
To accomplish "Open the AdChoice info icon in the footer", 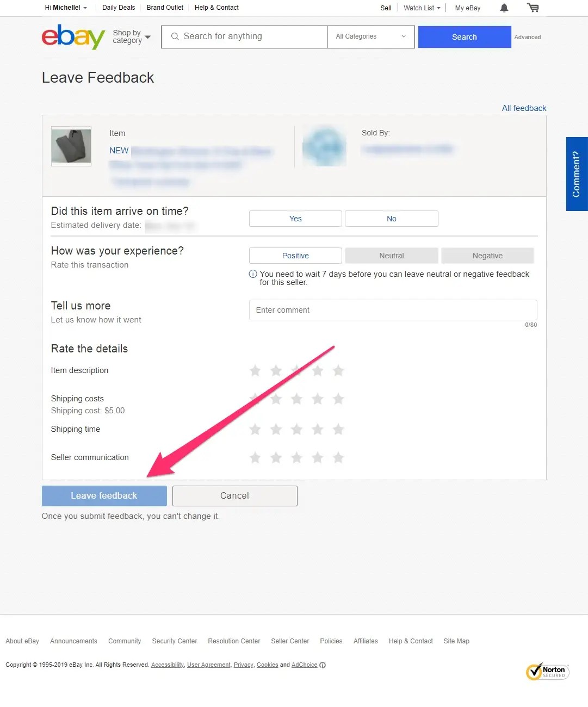I will (322, 665).
